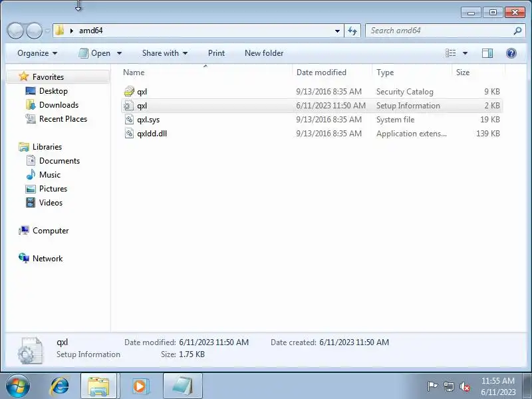Open Downloads under Favorites
Image resolution: width=532 pixels, height=399 pixels.
(59, 105)
